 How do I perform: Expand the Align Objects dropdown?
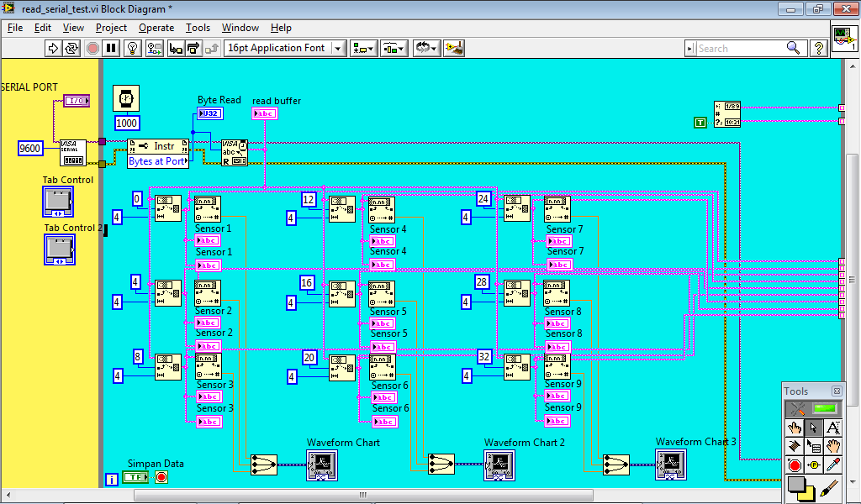363,48
